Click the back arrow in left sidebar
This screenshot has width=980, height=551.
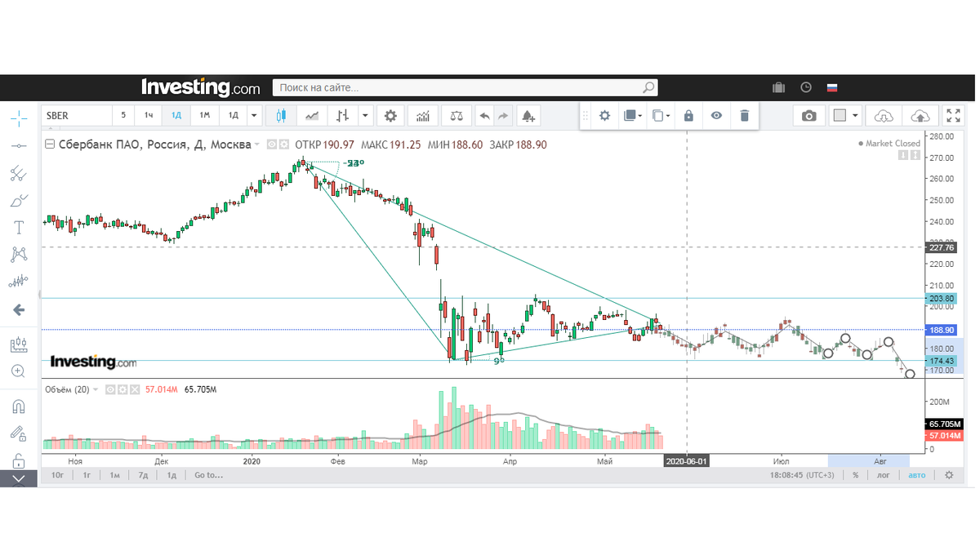pyautogui.click(x=18, y=310)
